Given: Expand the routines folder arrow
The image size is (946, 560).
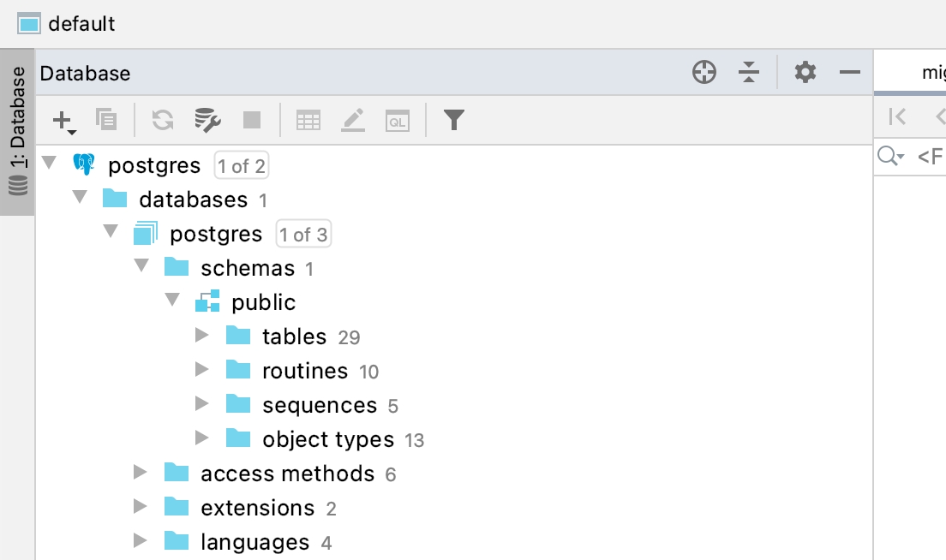Looking at the screenshot, I should (x=202, y=370).
